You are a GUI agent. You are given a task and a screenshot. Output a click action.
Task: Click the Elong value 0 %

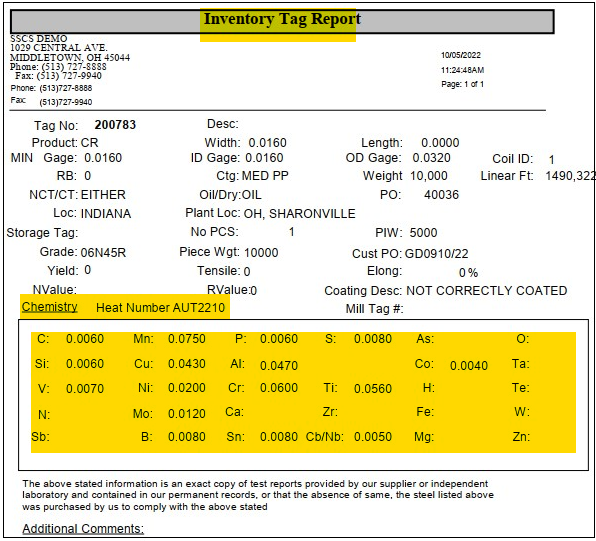click(468, 273)
